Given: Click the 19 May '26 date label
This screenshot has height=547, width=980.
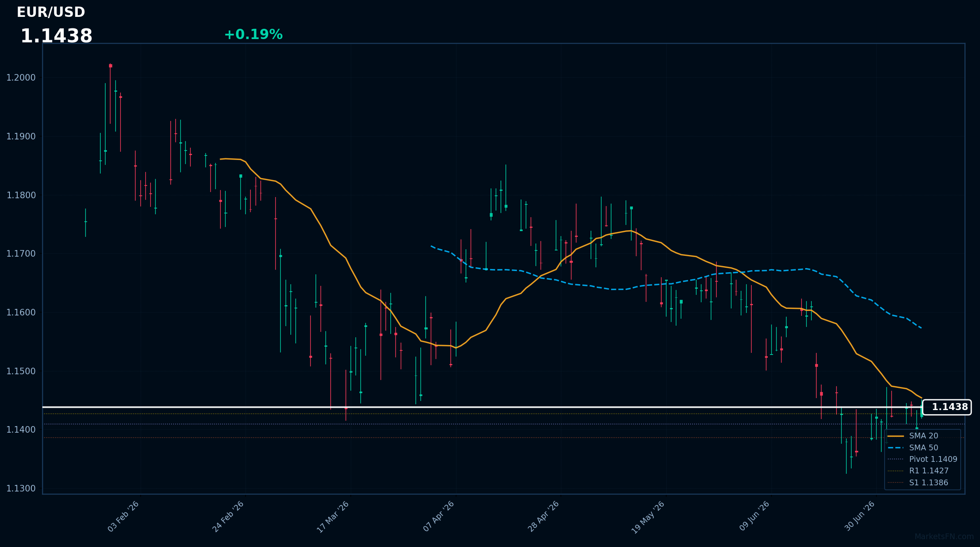Looking at the screenshot, I should click(x=648, y=517).
